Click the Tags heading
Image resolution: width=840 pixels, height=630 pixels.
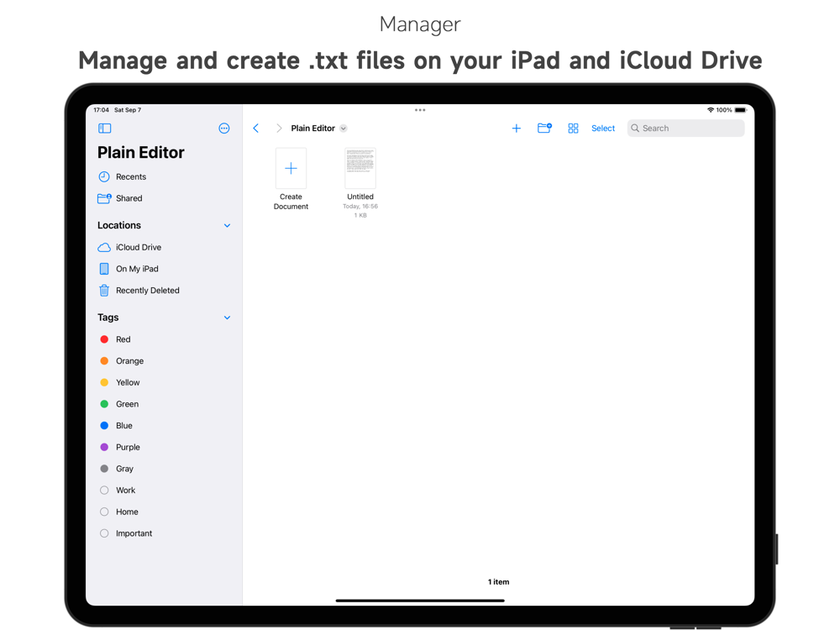point(108,318)
